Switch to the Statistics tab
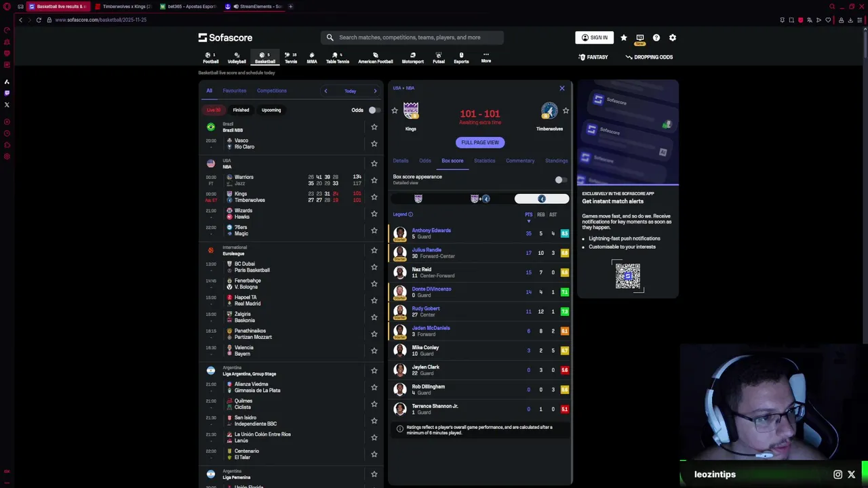868x488 pixels. click(484, 161)
